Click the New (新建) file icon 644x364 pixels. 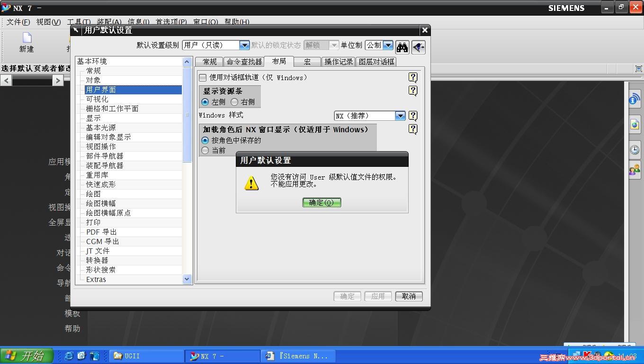coord(27,38)
